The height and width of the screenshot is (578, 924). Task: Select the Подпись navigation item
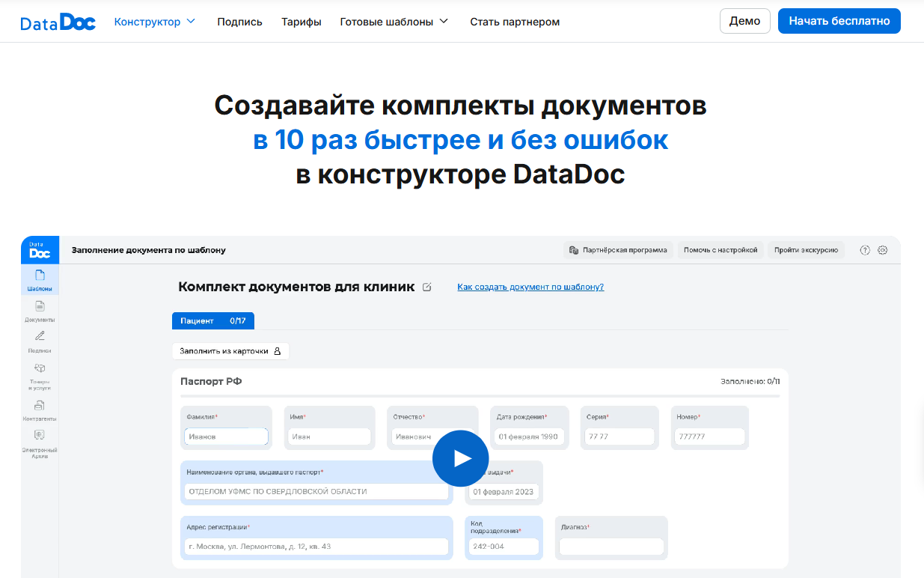239,22
